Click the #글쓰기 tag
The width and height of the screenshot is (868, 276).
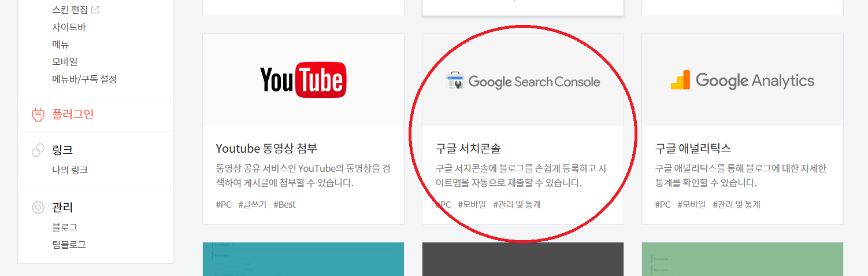click(253, 204)
